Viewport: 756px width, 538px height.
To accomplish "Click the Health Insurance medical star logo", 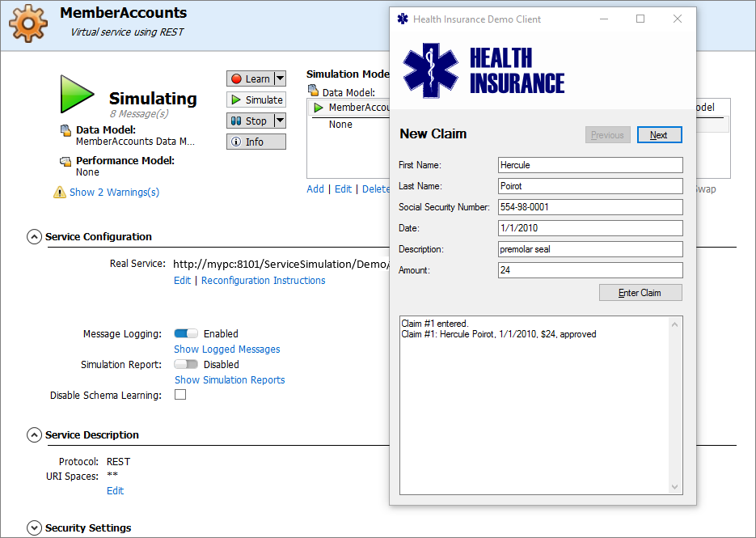I will (431, 70).
